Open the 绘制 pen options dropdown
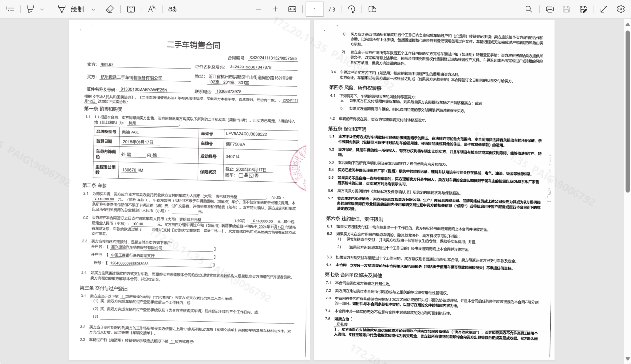The image size is (631, 364). [x=92, y=9]
